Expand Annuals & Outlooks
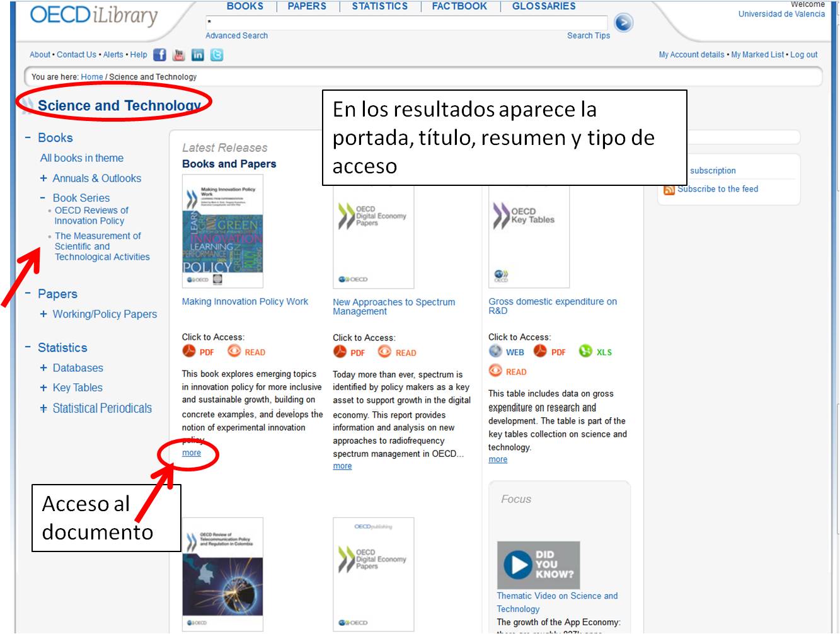The image size is (840, 634). 43,178
